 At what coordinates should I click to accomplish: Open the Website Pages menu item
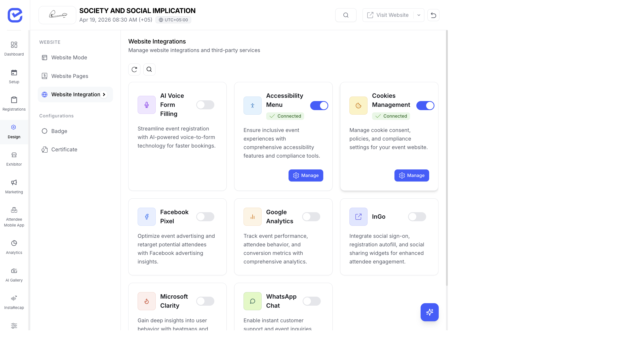pos(70,76)
